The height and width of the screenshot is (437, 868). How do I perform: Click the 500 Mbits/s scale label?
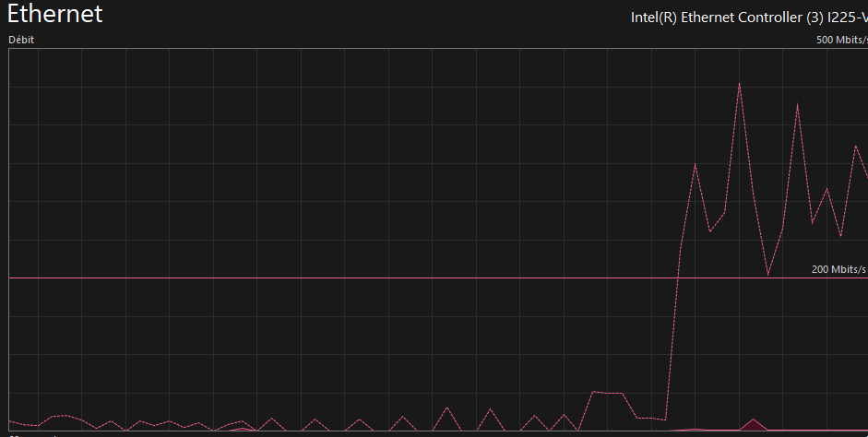point(841,40)
